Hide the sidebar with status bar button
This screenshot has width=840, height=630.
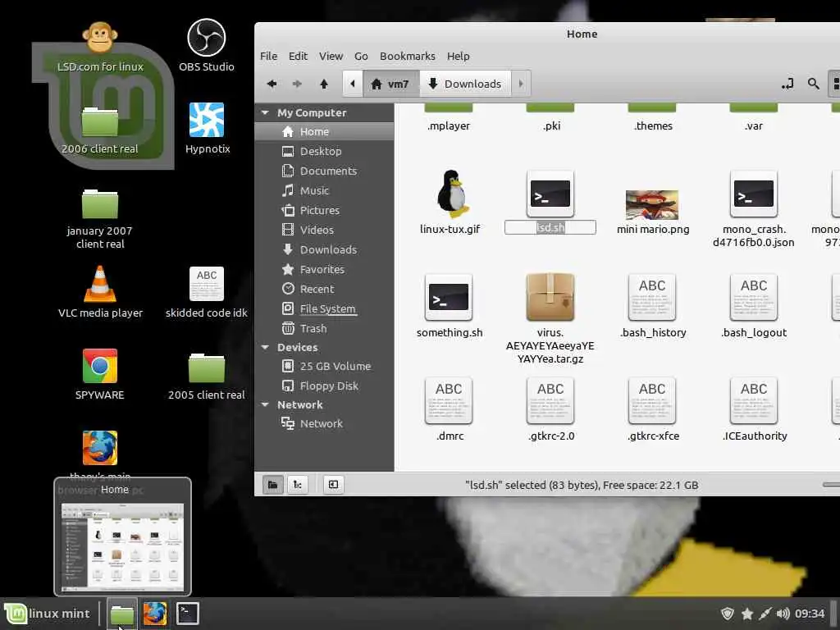click(333, 485)
